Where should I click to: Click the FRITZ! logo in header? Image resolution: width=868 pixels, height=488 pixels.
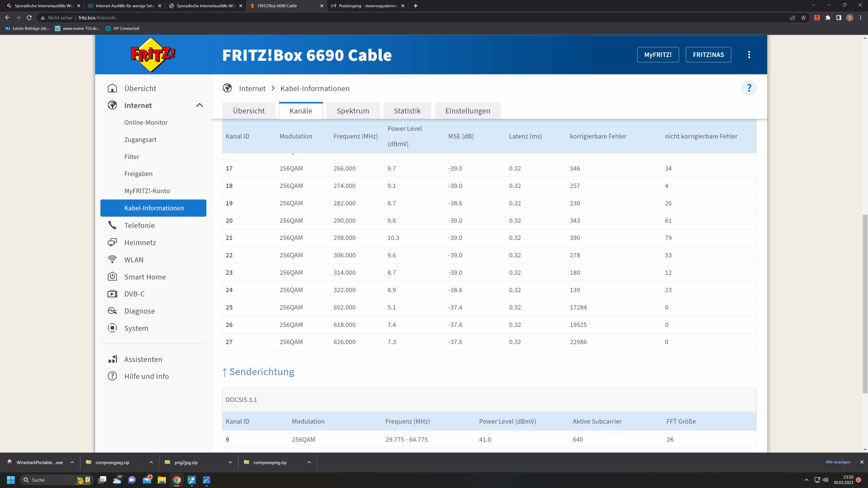coord(153,54)
